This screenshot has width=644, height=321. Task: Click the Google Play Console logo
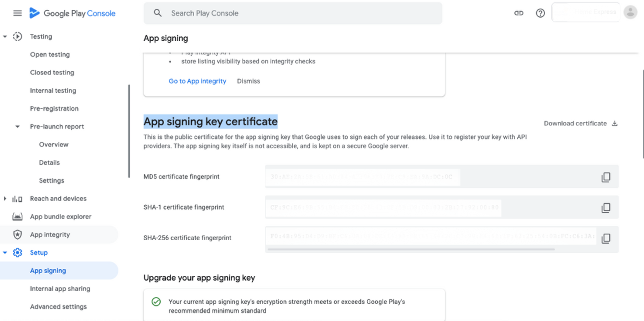coord(72,13)
